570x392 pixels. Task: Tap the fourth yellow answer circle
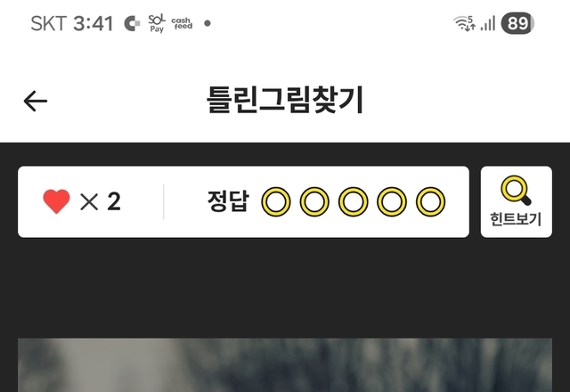[x=392, y=202]
